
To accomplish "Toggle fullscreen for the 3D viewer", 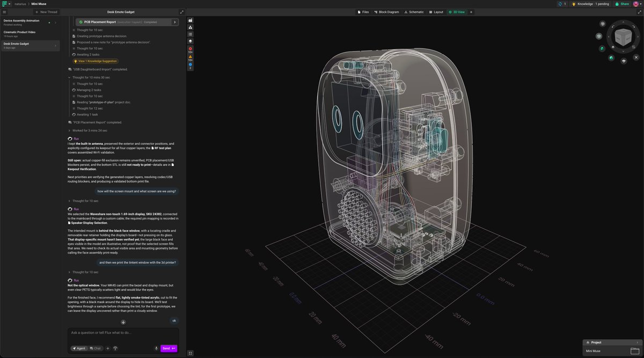I will 191,353.
